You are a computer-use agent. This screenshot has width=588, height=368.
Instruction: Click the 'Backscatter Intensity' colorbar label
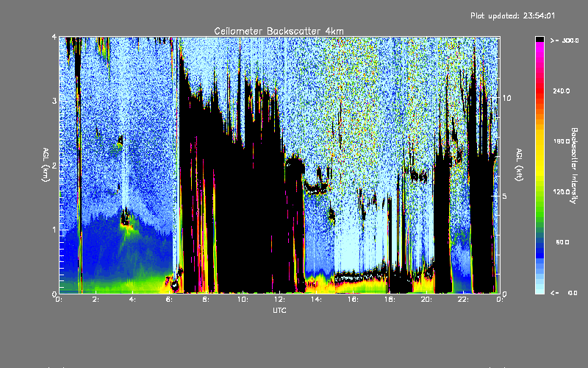coord(574,166)
